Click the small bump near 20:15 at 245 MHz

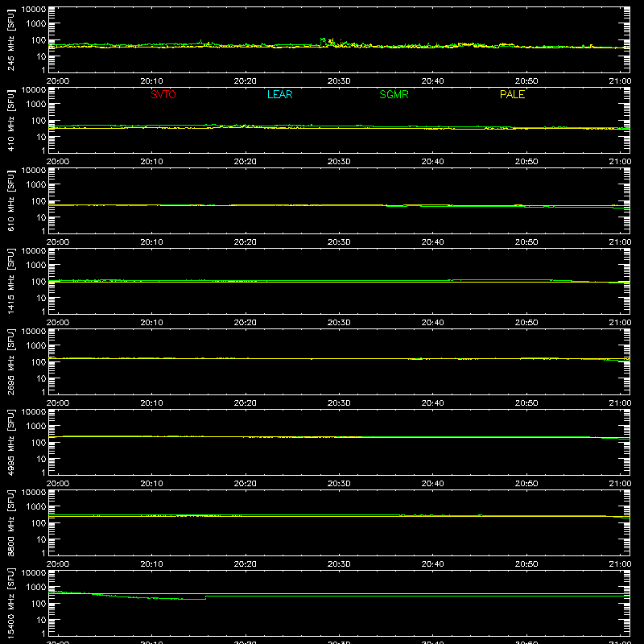click(x=200, y=42)
